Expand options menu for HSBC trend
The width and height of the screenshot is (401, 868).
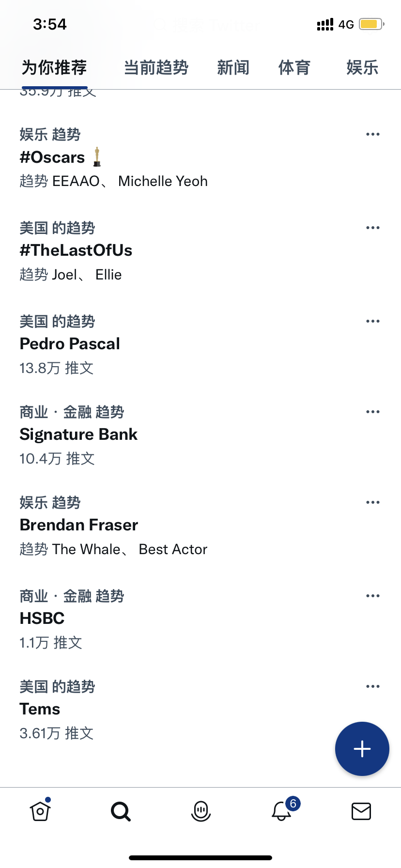click(x=373, y=596)
